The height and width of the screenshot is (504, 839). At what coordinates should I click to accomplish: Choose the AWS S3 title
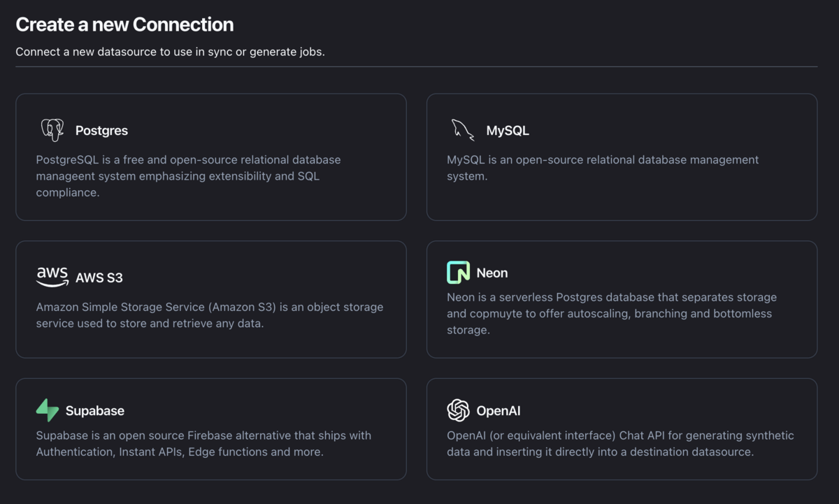point(99,278)
